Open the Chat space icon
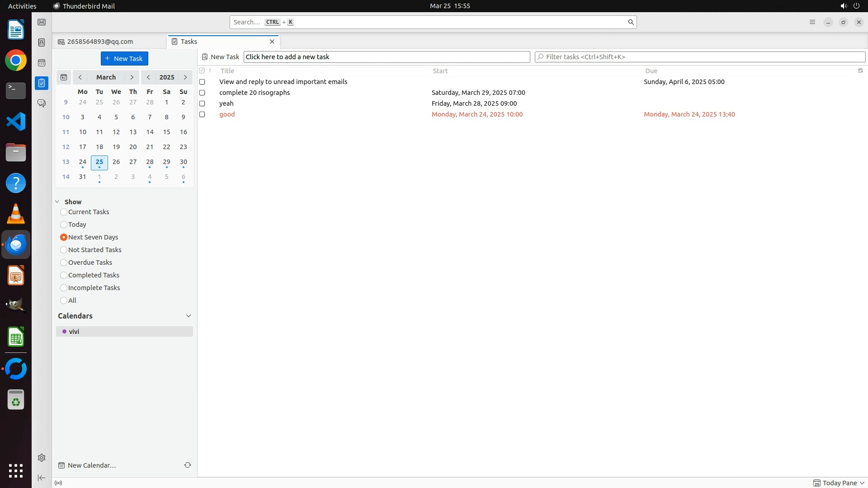Viewport: 868px width, 488px height. [42, 103]
